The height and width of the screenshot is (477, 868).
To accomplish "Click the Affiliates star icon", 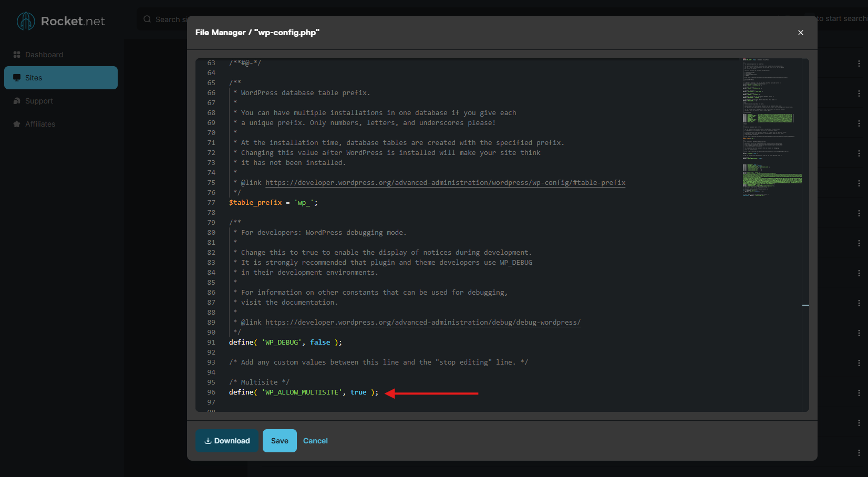I will point(17,124).
